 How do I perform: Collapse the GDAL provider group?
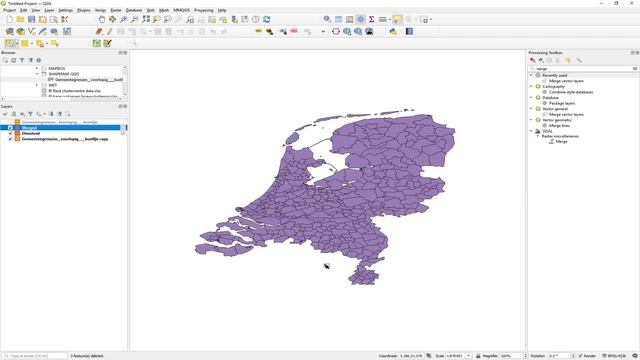[x=531, y=131]
